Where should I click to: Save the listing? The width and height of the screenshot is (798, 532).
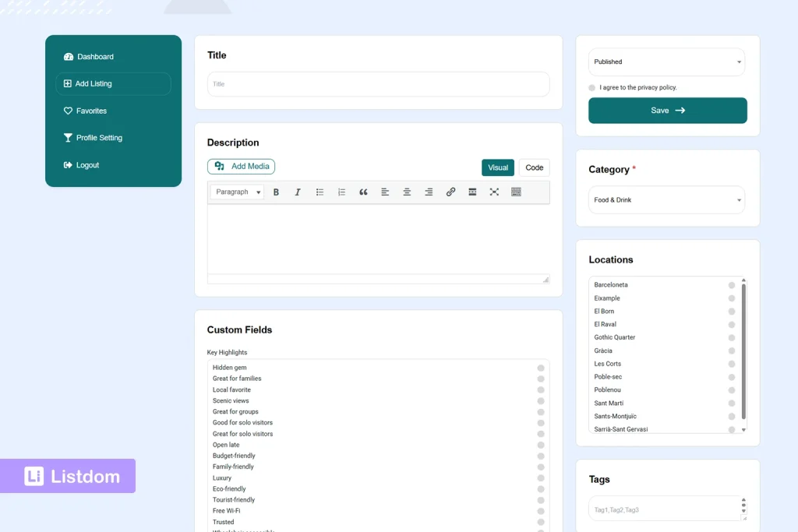(667, 111)
